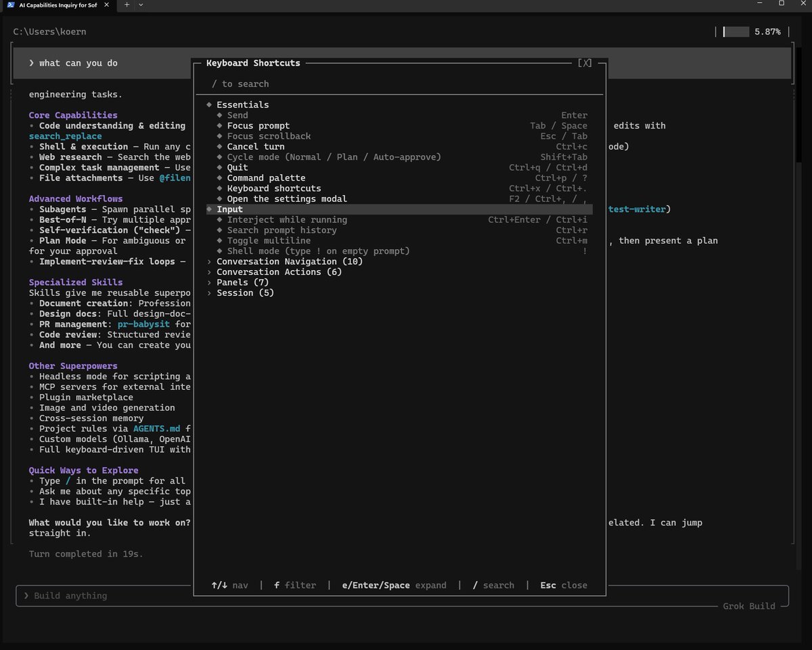Click the 'Esc close' footer hint
Screen dimensions: 812x650
click(564, 585)
